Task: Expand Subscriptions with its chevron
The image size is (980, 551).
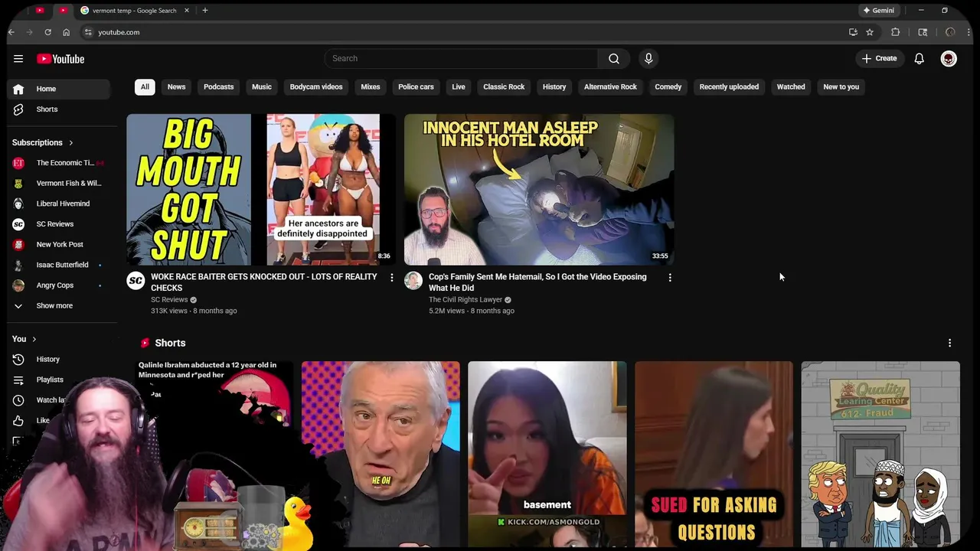Action: pos(71,142)
